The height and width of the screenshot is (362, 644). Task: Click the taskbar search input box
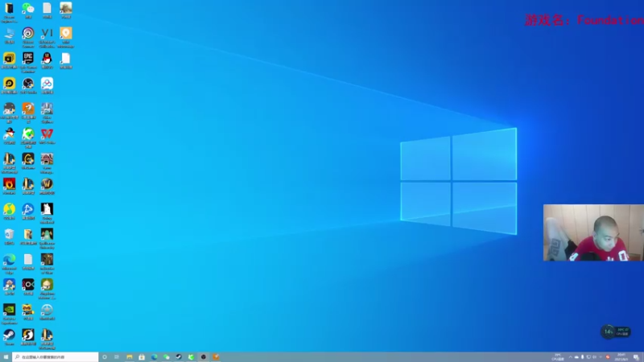56,357
